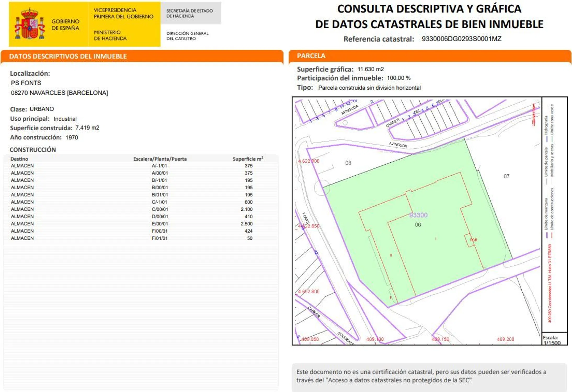This screenshot has width=572, height=392.
Task: Click the 'Dirección General del Catastro' text
Action: (187, 36)
